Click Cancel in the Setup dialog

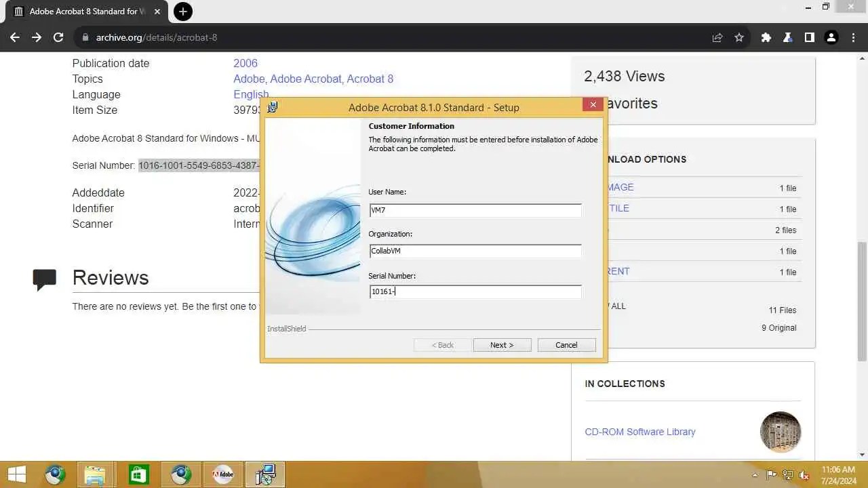click(566, 345)
